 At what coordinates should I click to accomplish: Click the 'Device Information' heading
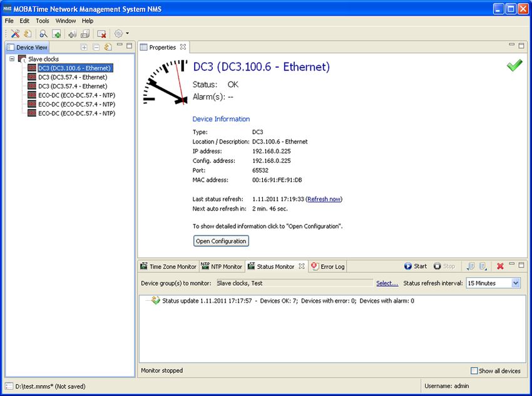coord(221,119)
